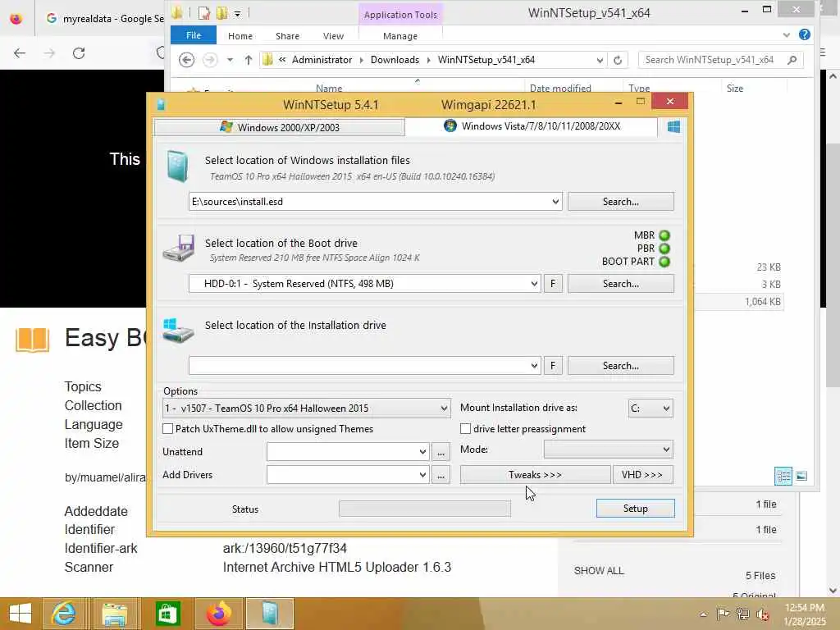Show hidden tray icons arrow
The height and width of the screenshot is (630, 840).
(703, 614)
